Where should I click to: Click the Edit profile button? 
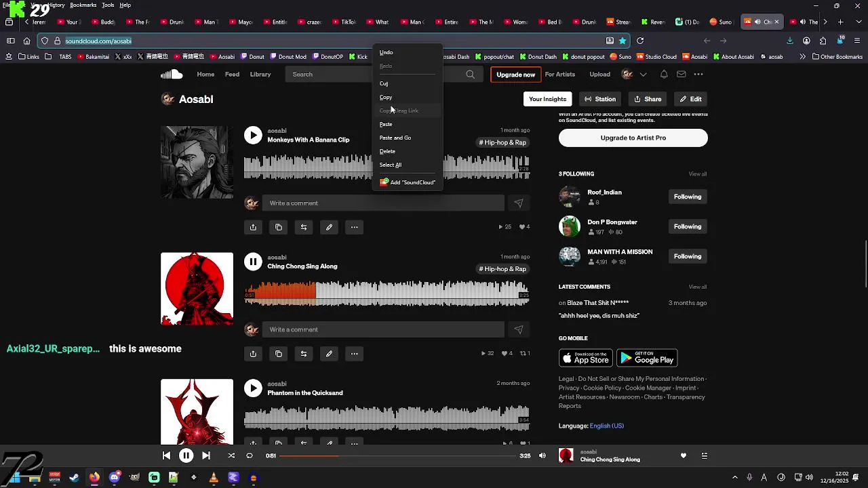coord(690,99)
